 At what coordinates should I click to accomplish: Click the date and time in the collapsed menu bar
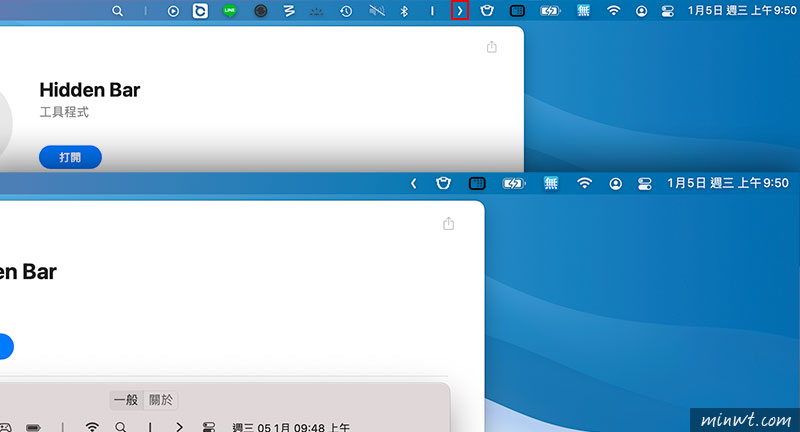click(x=728, y=183)
